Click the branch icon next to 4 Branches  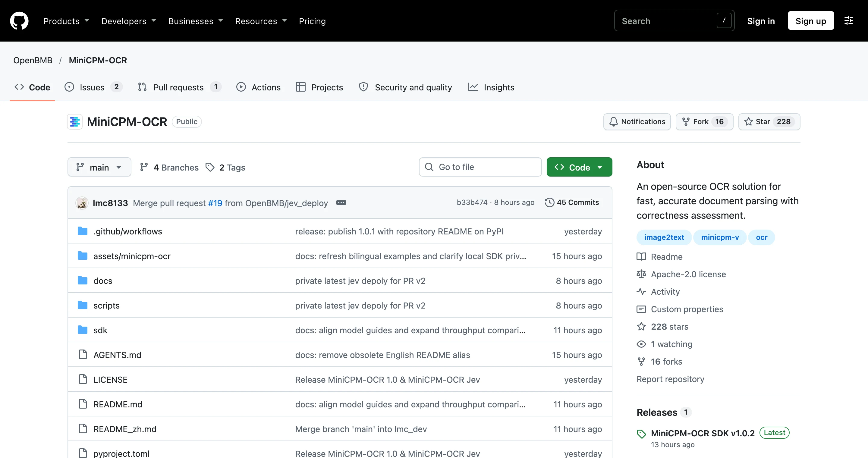[x=144, y=167]
